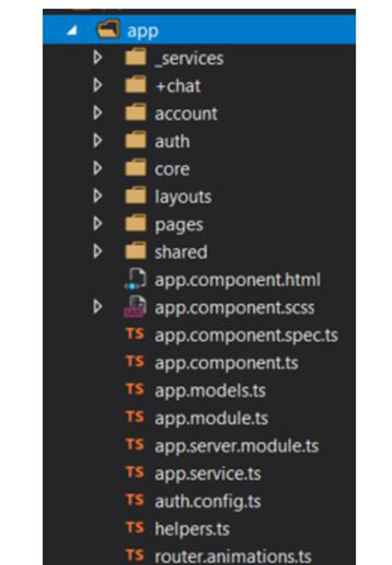
Task: Click the TS icon next to app.module.ts
Action: tap(135, 417)
